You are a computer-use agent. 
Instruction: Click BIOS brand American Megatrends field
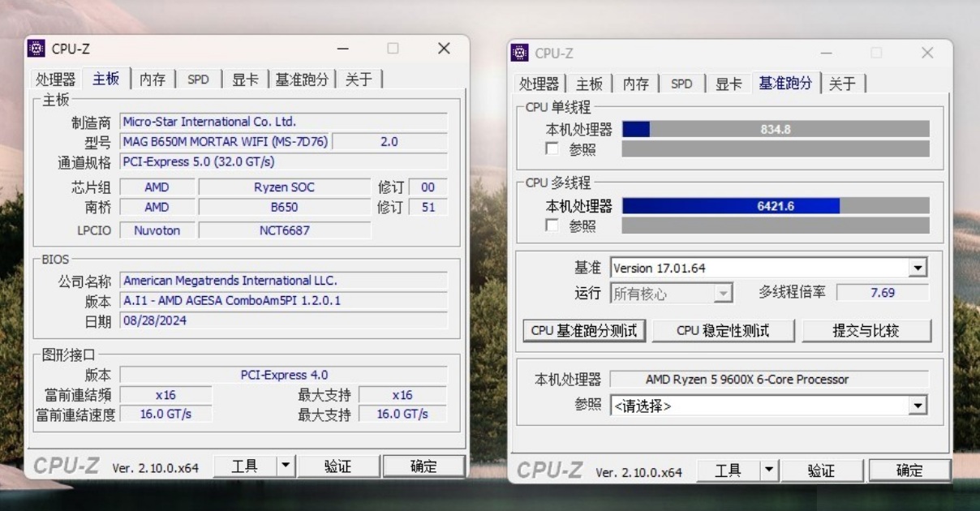283,281
